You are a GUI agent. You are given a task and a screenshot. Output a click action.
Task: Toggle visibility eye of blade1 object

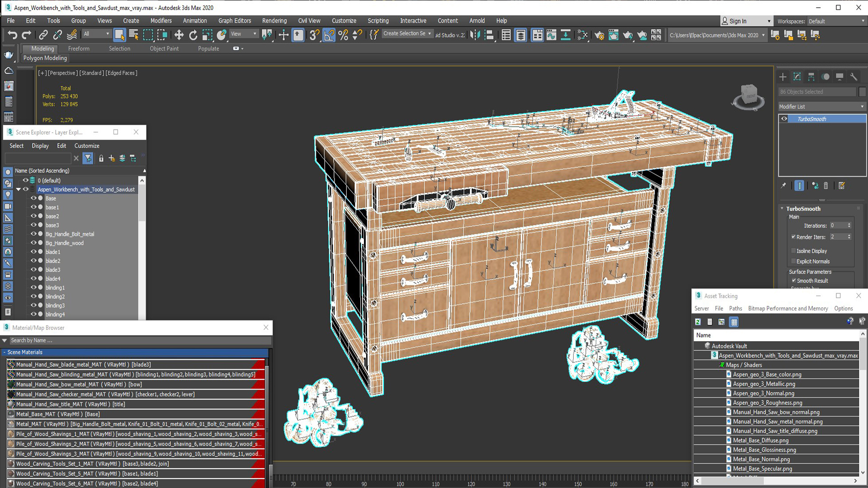click(33, 252)
